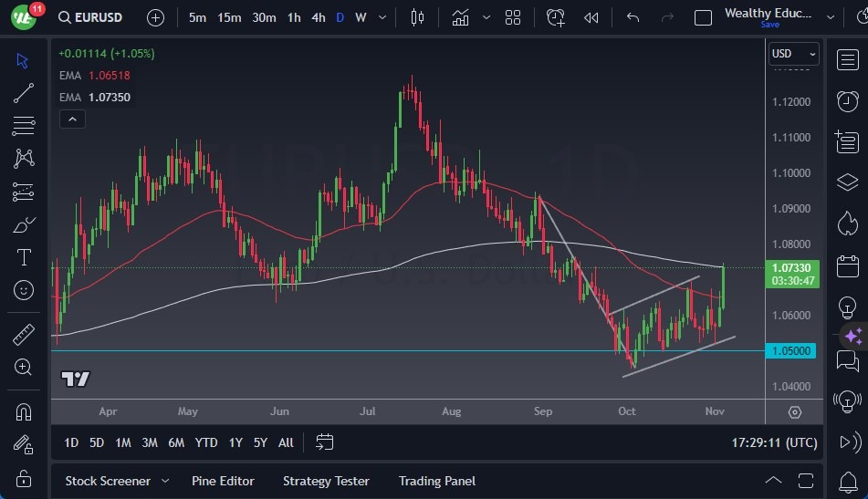Click the zoom in magnifier tool
The image size is (868, 499).
point(24,367)
